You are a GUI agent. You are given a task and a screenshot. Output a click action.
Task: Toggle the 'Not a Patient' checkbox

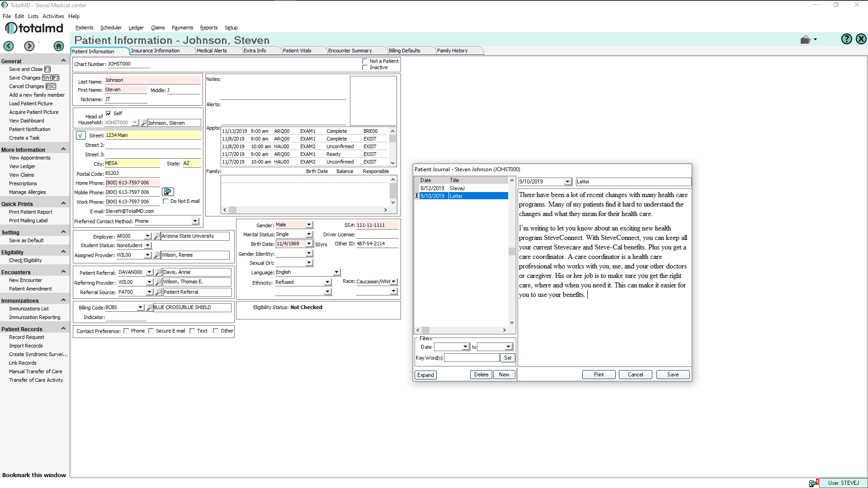(364, 61)
